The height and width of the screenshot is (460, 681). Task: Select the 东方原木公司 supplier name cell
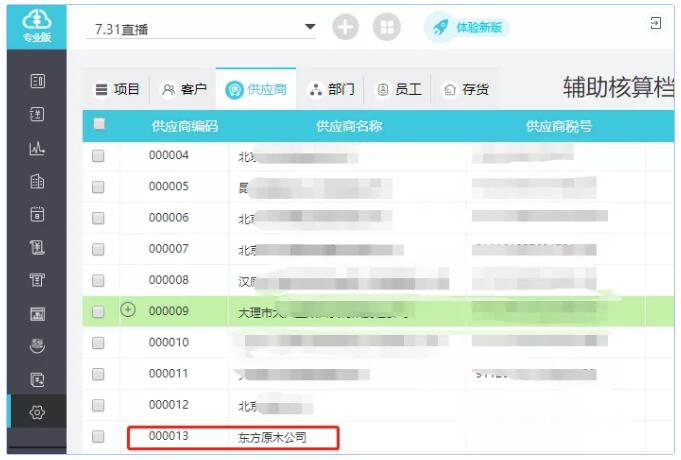coord(273,437)
